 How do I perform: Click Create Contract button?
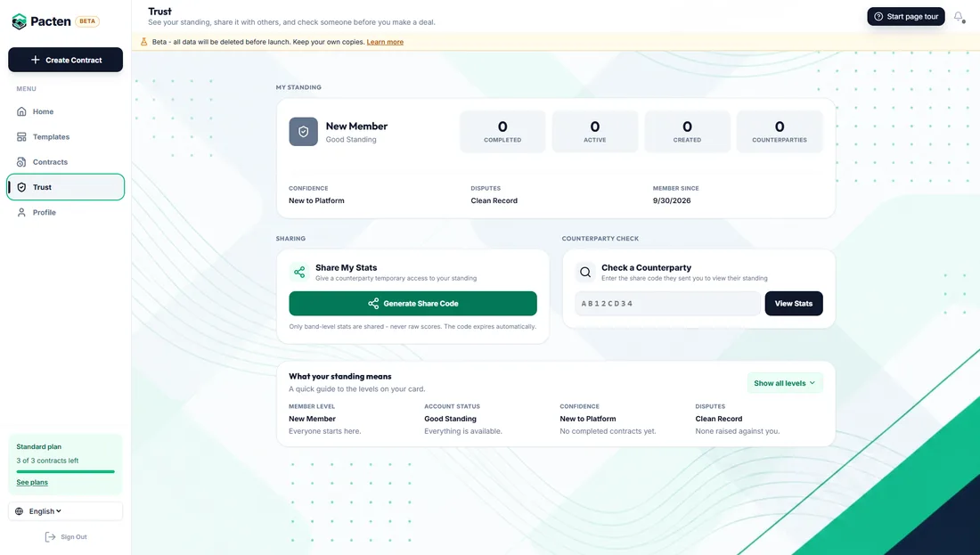click(x=66, y=60)
